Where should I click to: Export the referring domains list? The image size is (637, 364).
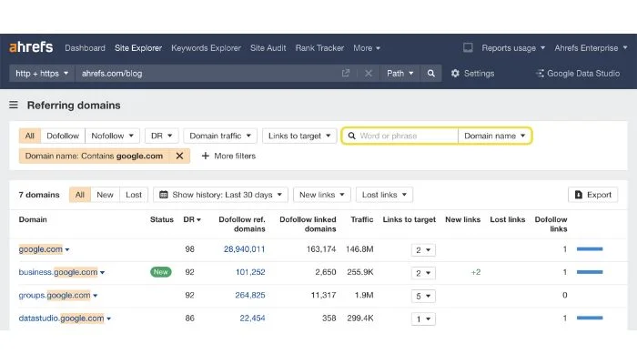click(x=593, y=195)
